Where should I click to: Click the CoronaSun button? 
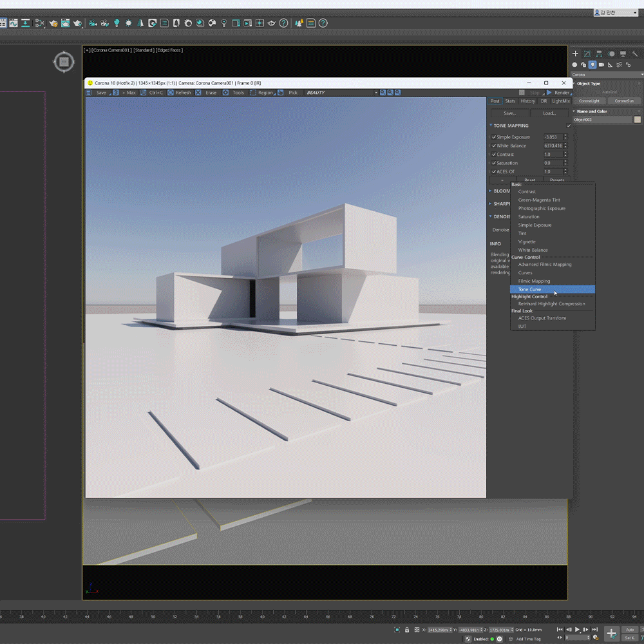click(623, 101)
